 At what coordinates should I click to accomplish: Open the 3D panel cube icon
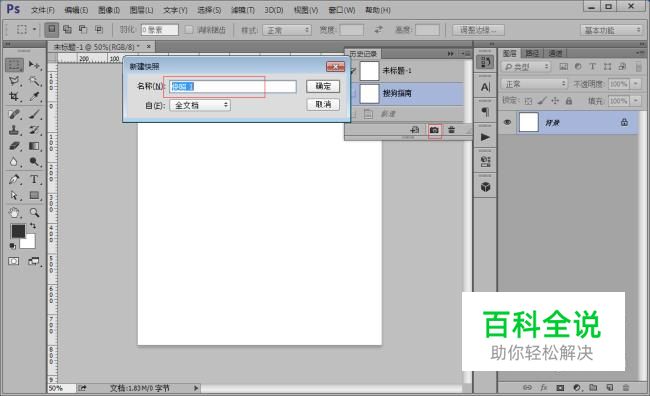tap(485, 187)
